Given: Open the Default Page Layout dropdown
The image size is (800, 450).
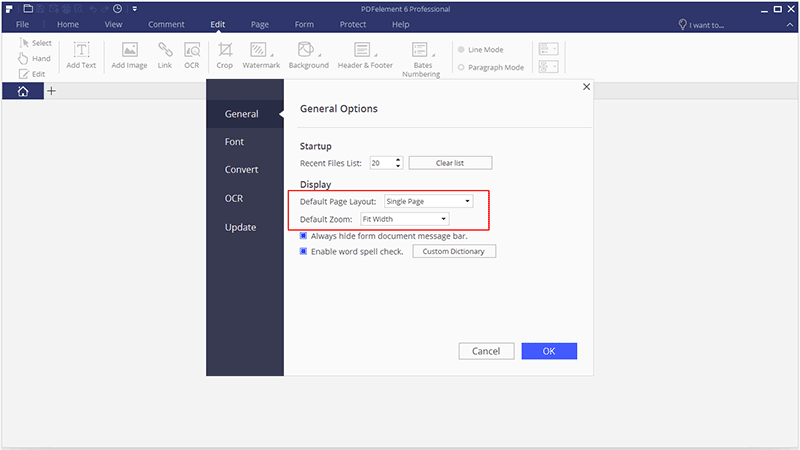Looking at the screenshot, I should pyautogui.click(x=429, y=201).
